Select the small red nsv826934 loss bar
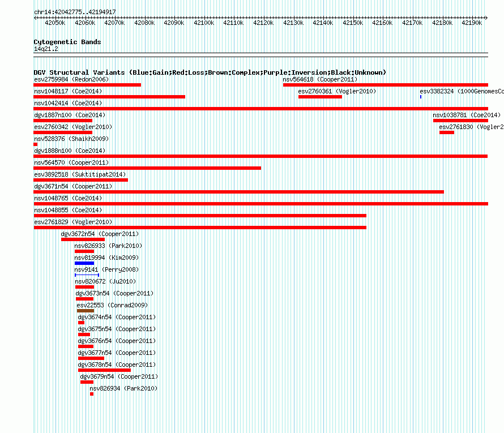Viewport: 504px width, 433px height. coord(92,394)
